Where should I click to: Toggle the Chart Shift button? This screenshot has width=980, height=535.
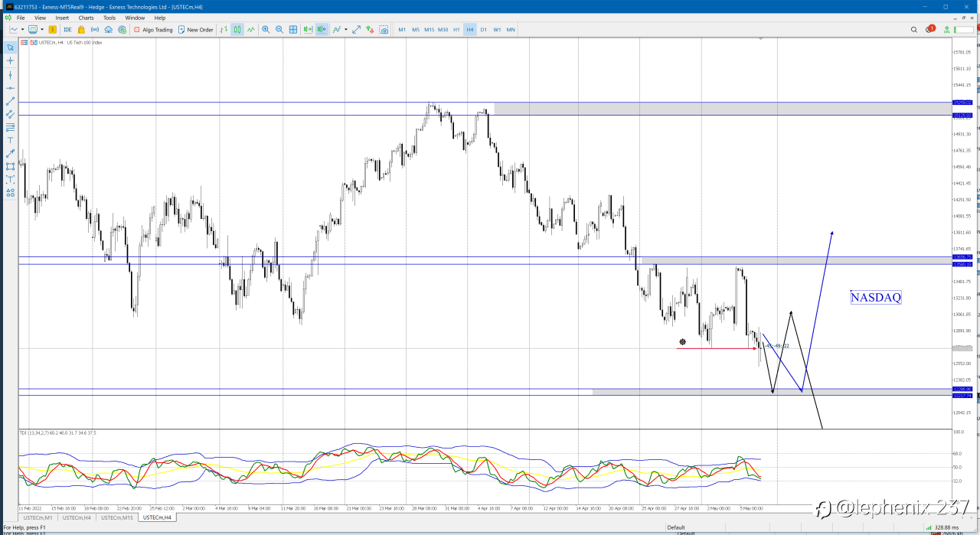(322, 30)
